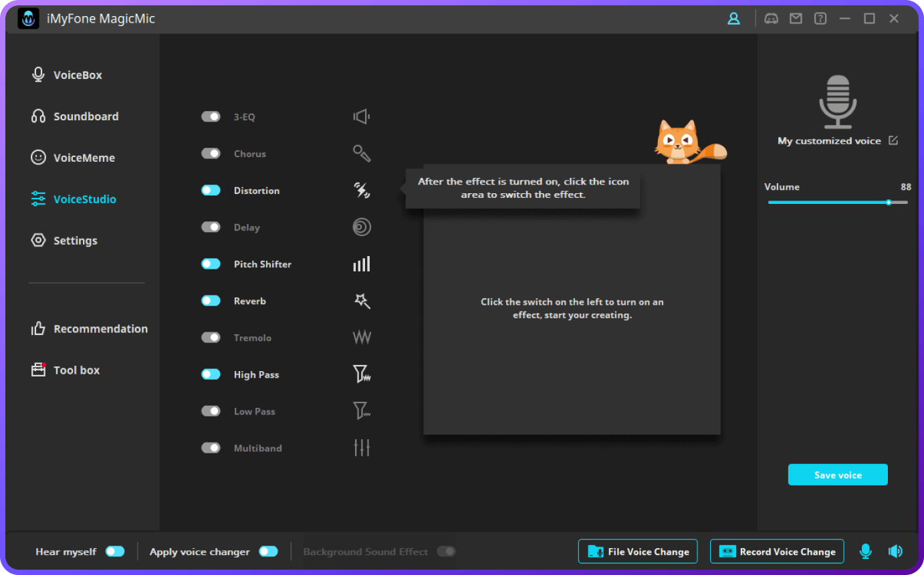Enable the Multiband effect switch
The image size is (924, 575).
(x=211, y=448)
